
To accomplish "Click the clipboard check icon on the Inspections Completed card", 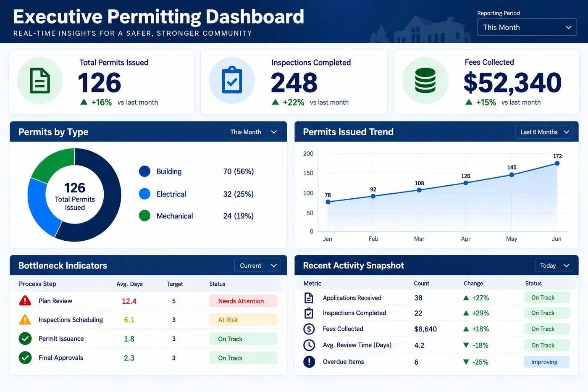I will [x=232, y=80].
